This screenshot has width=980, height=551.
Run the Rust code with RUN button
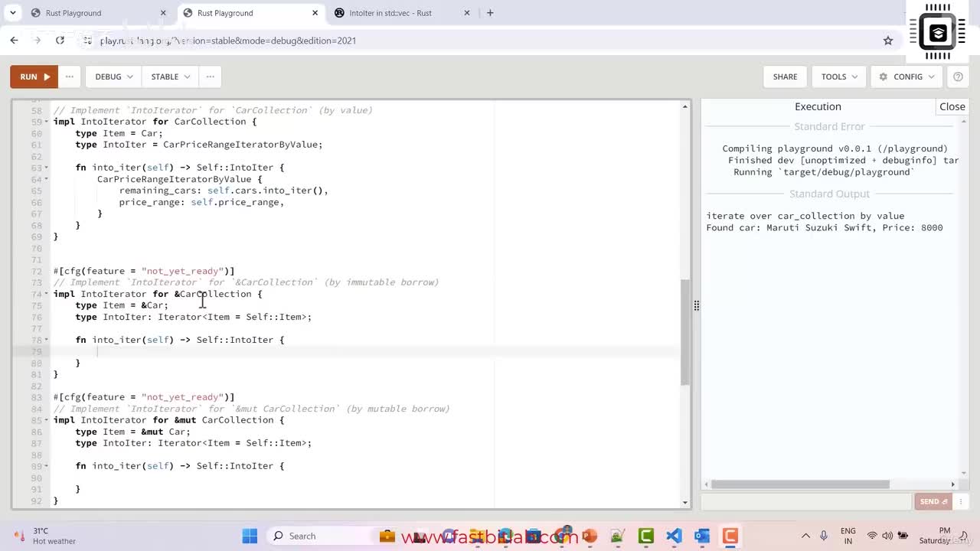(x=34, y=77)
